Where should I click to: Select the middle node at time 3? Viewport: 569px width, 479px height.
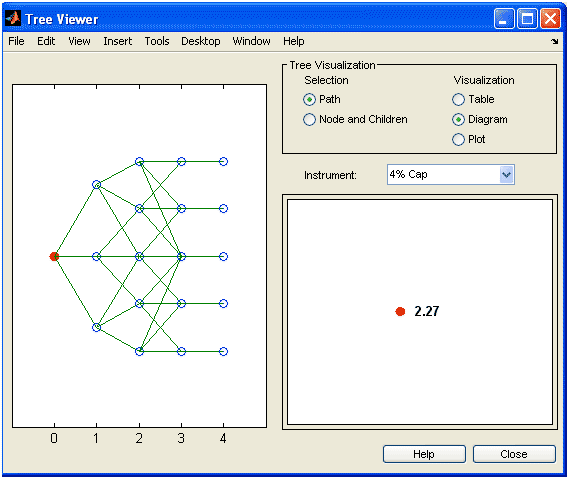[x=181, y=257]
